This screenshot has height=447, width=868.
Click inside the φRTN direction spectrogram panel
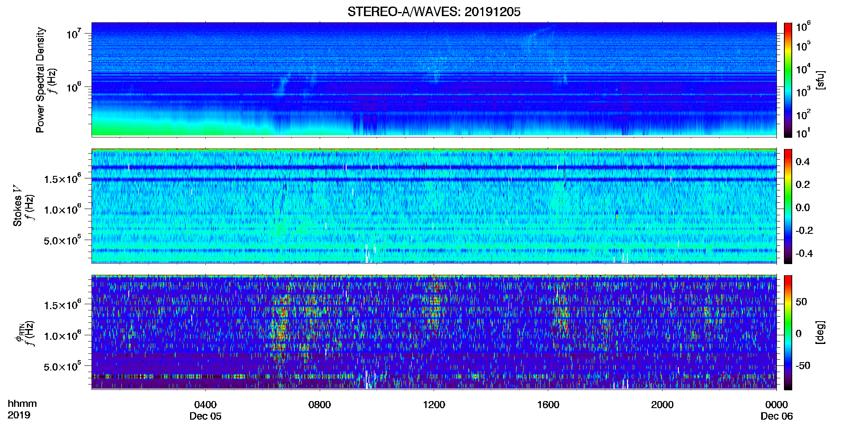tap(434, 332)
